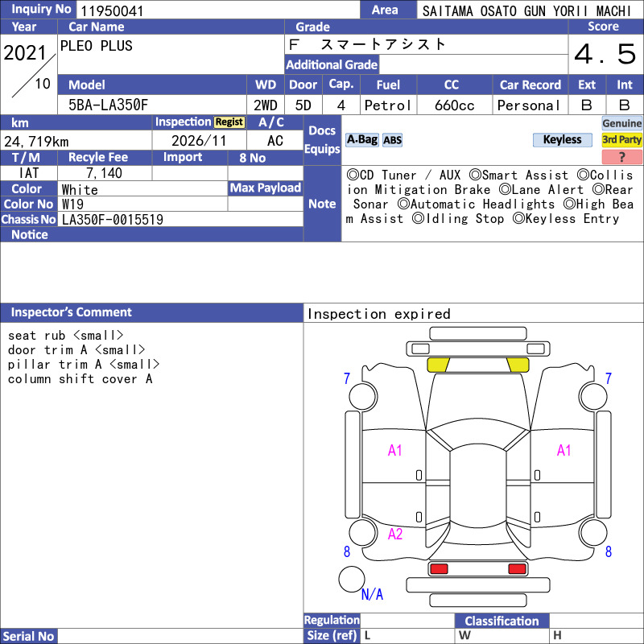
Task: Click the Genuine badge
Action: (621, 123)
